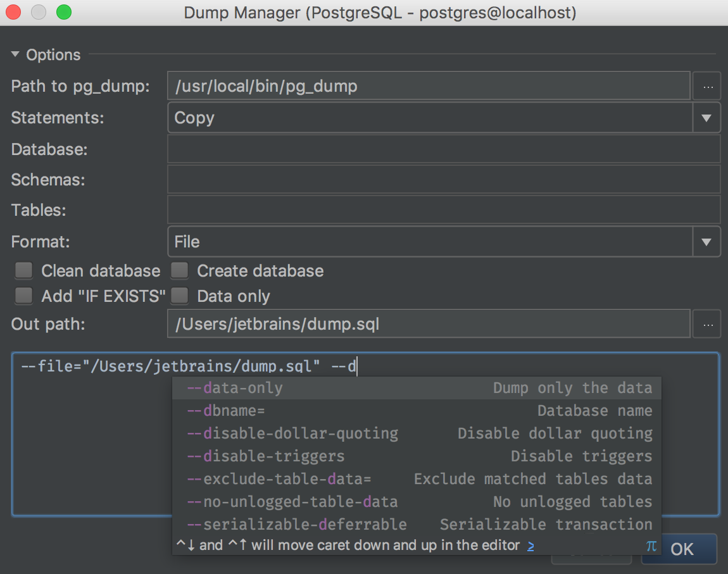
Task: Select the Statements combo box showing Copy
Action: pos(444,118)
